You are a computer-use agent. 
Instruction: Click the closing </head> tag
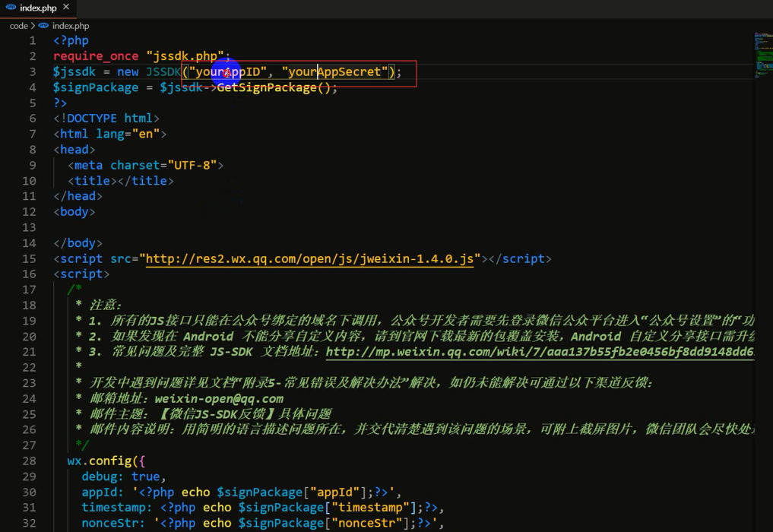coord(78,196)
